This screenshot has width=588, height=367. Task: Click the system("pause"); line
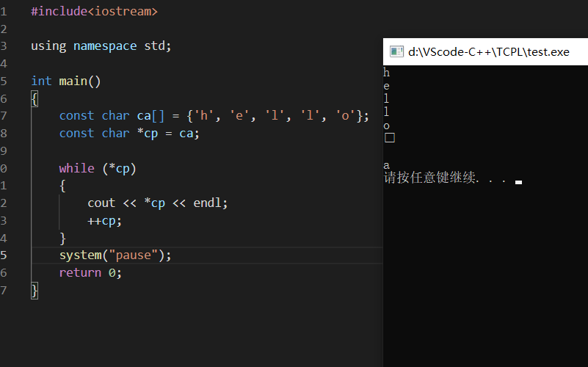(x=115, y=255)
